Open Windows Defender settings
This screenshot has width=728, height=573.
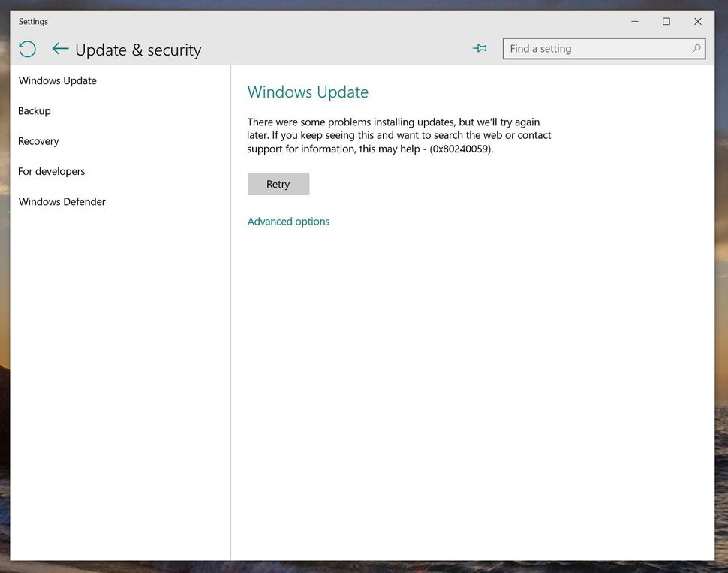62,201
